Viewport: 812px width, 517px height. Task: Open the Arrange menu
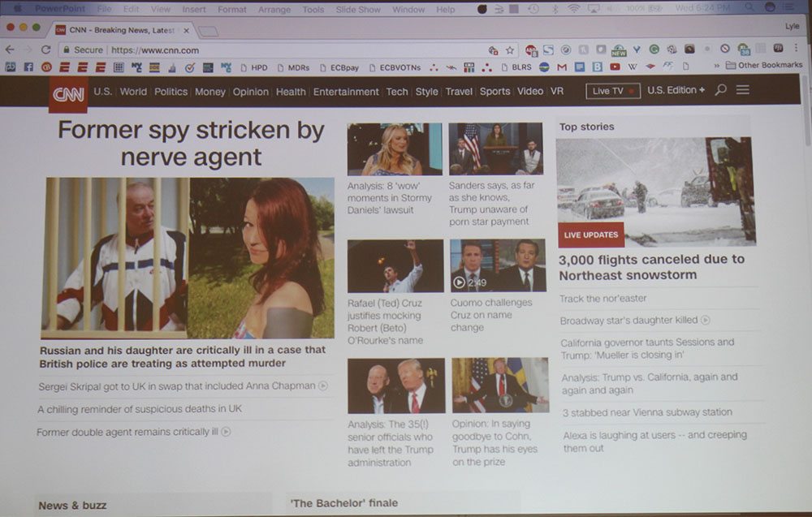274,9
